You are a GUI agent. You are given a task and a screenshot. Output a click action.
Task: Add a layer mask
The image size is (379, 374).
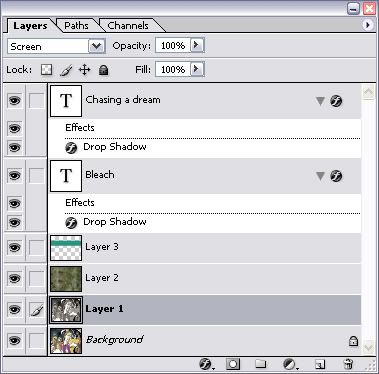233,364
